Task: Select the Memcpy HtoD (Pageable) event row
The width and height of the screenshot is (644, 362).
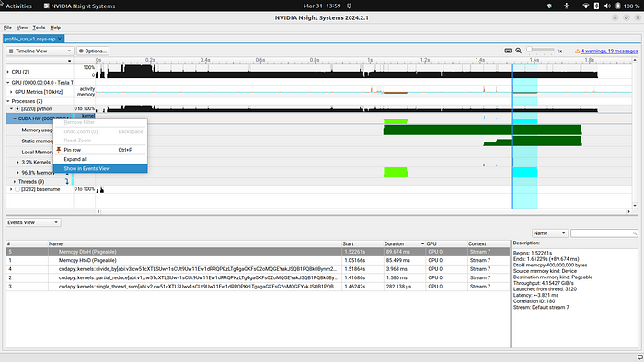Action: click(258, 260)
